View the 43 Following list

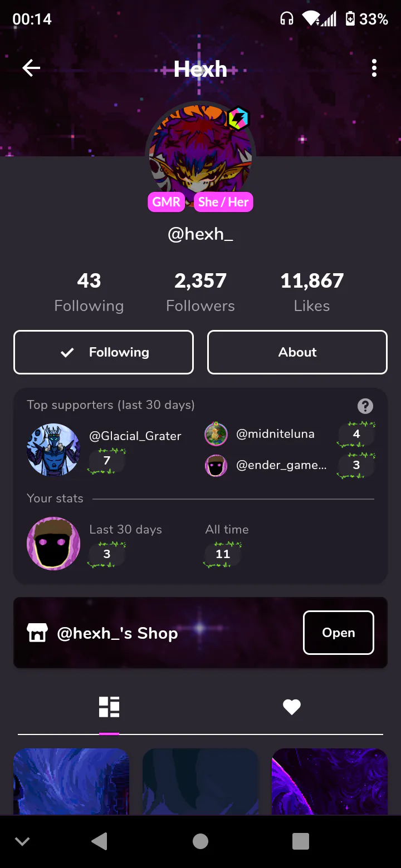[x=89, y=292]
